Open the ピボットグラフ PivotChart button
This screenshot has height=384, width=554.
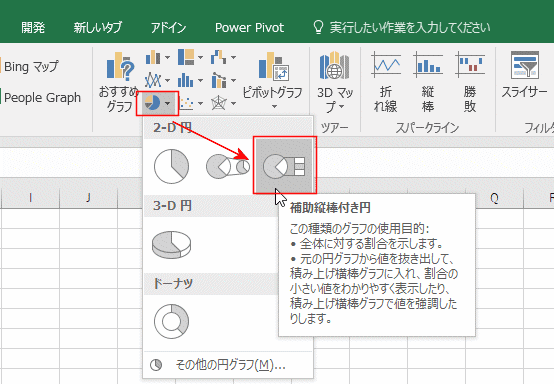point(273,81)
